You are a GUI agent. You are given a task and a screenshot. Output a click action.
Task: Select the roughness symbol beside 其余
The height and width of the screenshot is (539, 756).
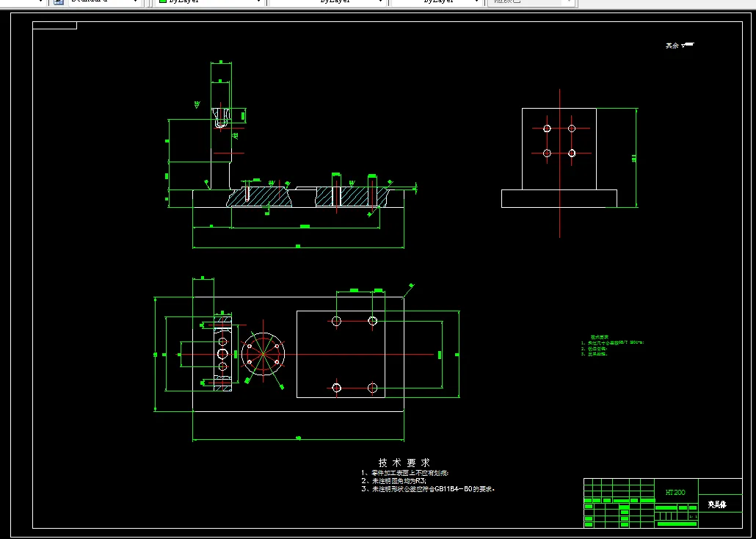pos(688,46)
